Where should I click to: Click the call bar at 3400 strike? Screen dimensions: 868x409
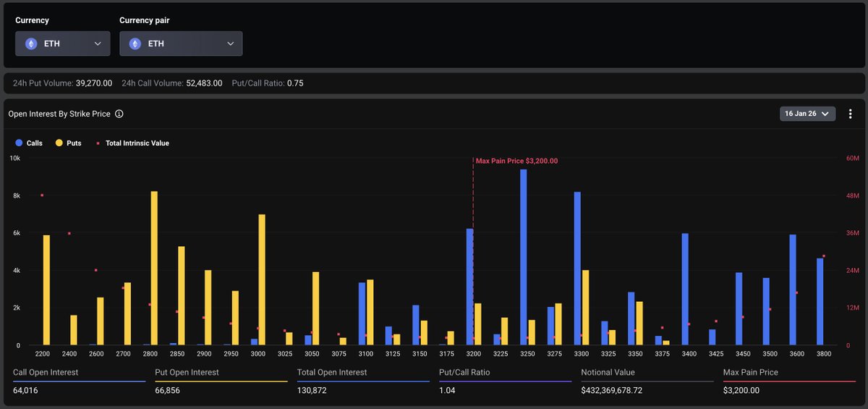point(685,289)
